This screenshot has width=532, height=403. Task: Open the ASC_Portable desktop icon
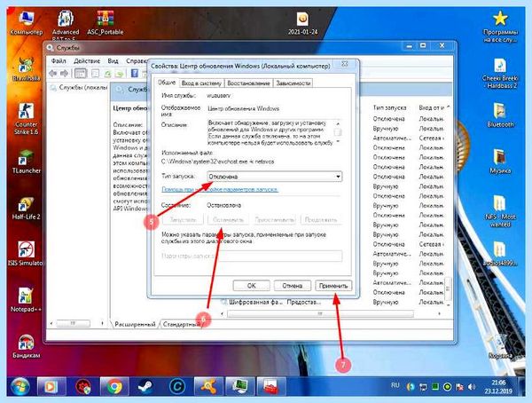pos(106,23)
